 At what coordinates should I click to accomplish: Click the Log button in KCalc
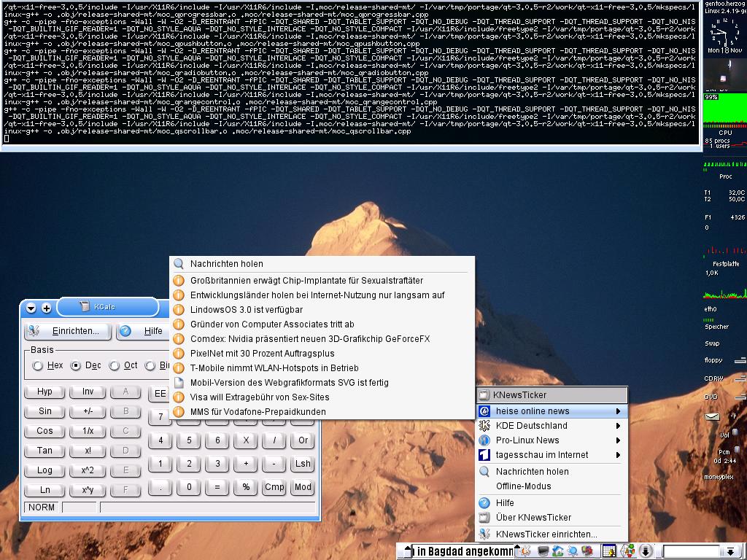click(44, 470)
